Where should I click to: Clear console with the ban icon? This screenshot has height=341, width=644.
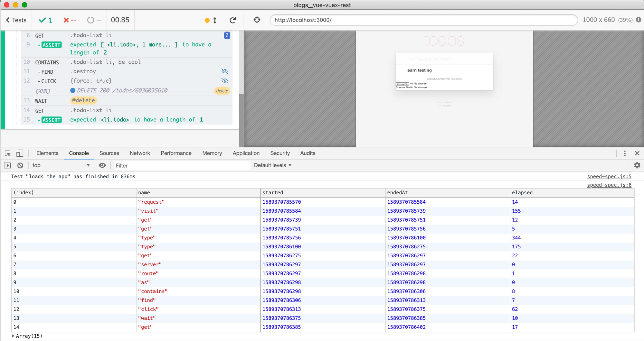(x=20, y=165)
